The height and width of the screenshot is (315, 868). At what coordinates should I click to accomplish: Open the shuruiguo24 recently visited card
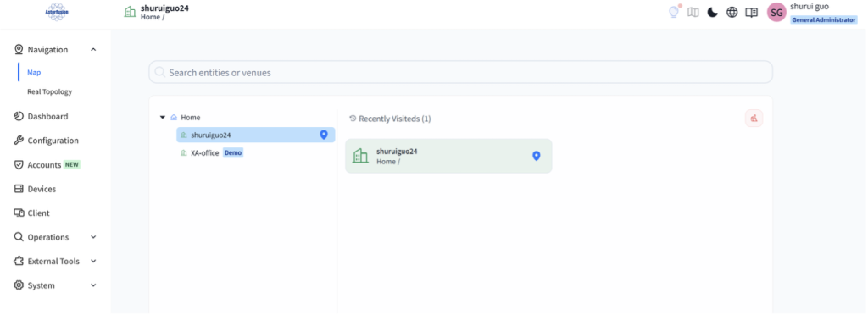pyautogui.click(x=448, y=156)
